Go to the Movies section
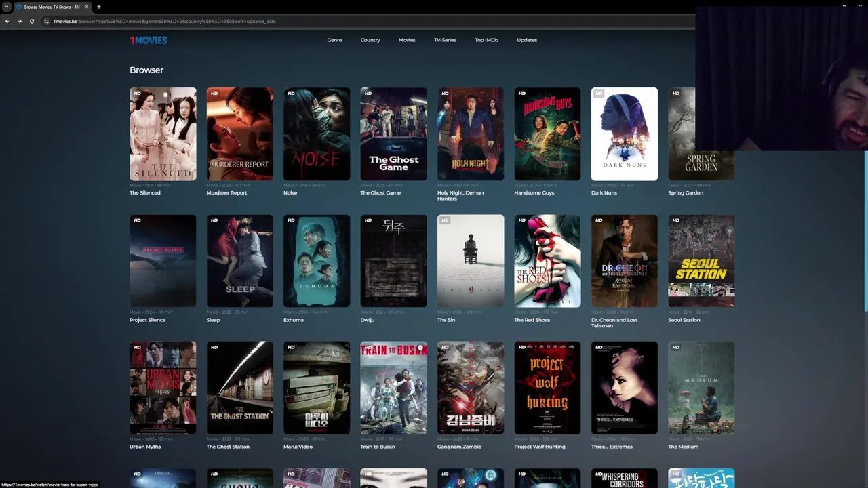The height and width of the screenshot is (488, 868). click(407, 40)
